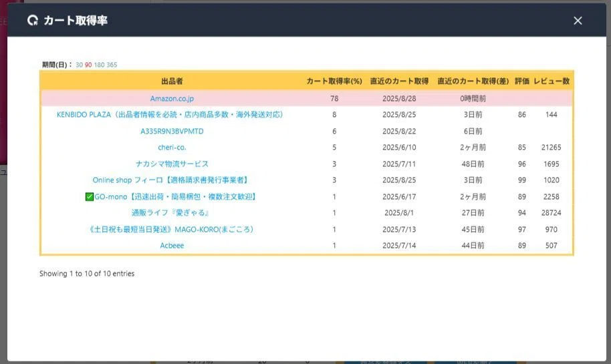Open the GO-mono seller link

pyautogui.click(x=175, y=196)
